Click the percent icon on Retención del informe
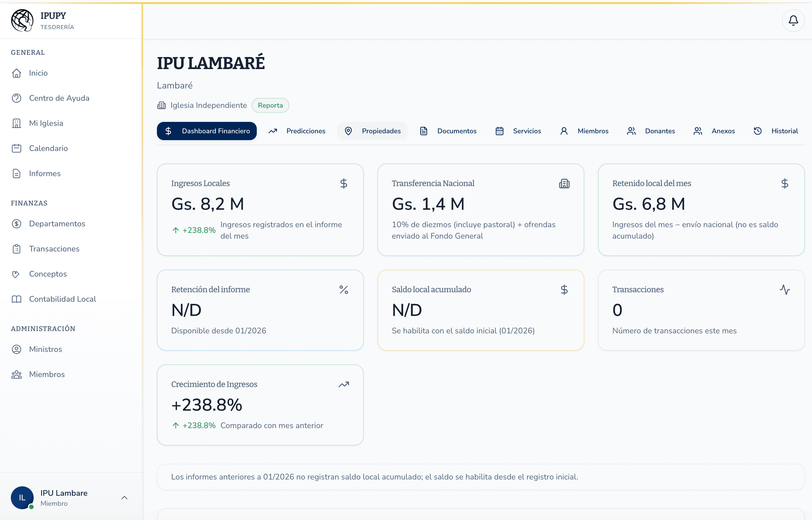This screenshot has width=812, height=520. pyautogui.click(x=344, y=289)
